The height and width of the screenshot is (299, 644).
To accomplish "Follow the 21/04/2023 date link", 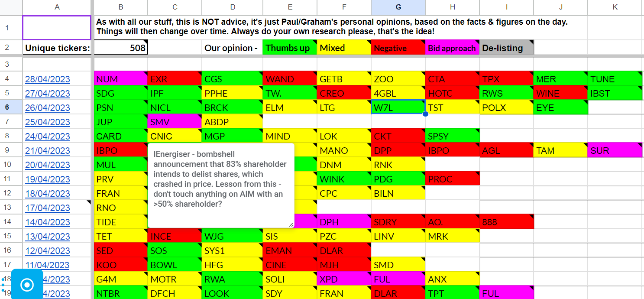I will (x=48, y=151).
